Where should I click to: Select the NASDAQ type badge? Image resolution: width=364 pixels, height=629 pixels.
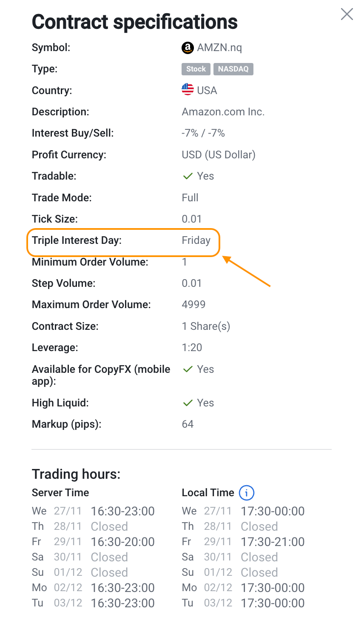tap(233, 69)
